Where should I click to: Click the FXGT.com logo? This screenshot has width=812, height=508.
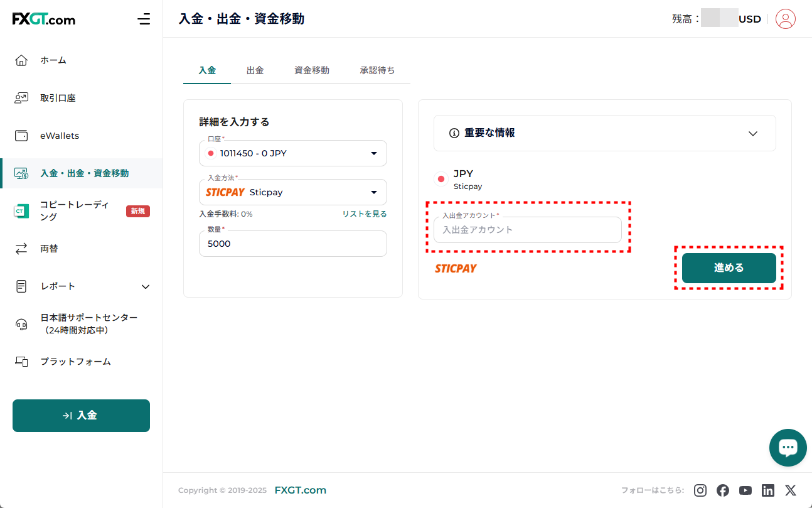tap(44, 19)
